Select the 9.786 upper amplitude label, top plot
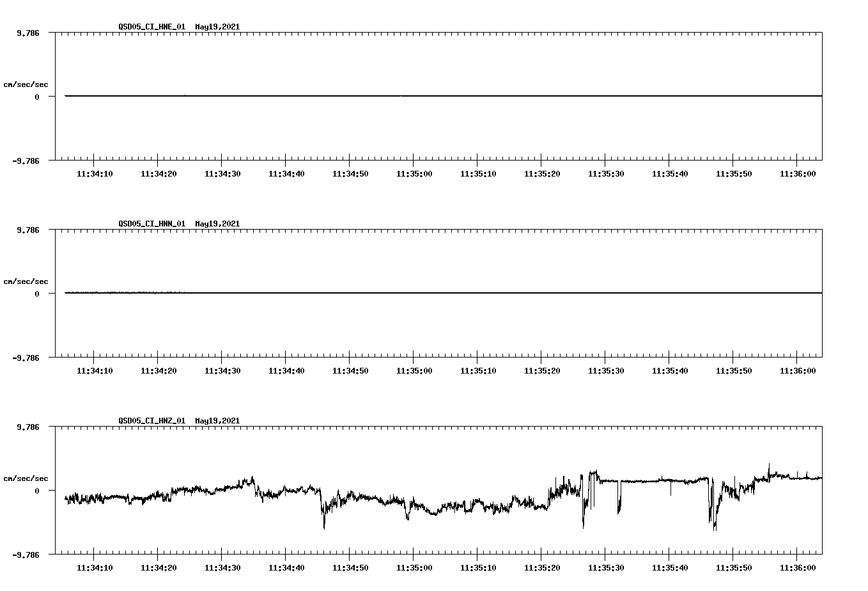The height and width of the screenshot is (591, 868). 26,31
